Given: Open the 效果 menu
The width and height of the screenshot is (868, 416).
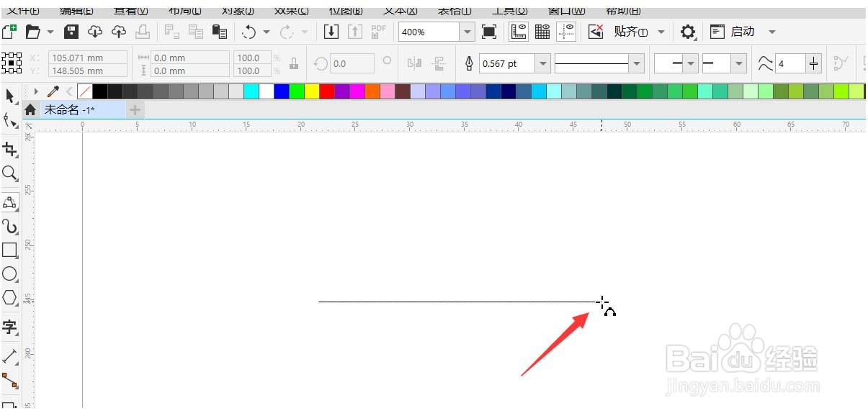Looking at the screenshot, I should tap(292, 10).
